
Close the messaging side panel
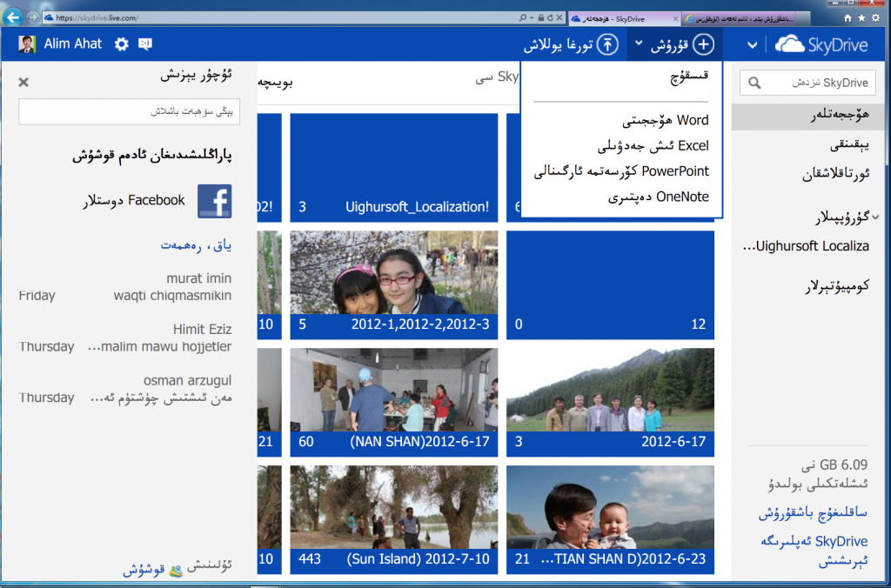23,82
